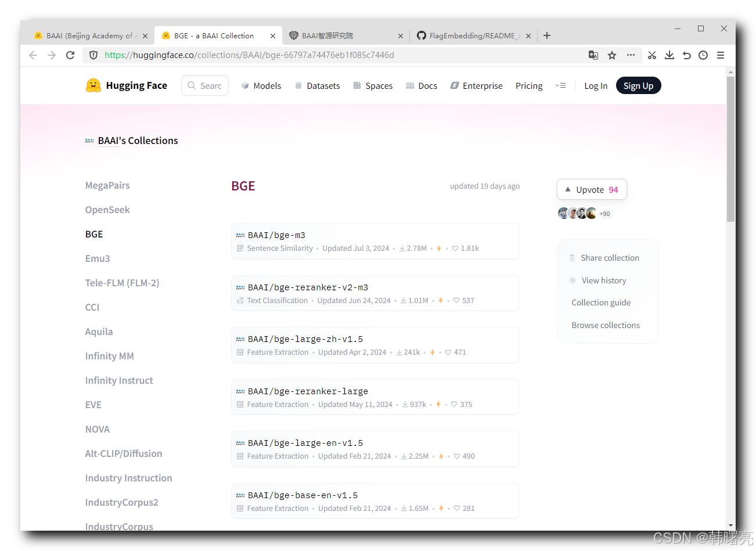The image size is (756, 551).
Task: Open the Models nav item
Action: point(261,85)
